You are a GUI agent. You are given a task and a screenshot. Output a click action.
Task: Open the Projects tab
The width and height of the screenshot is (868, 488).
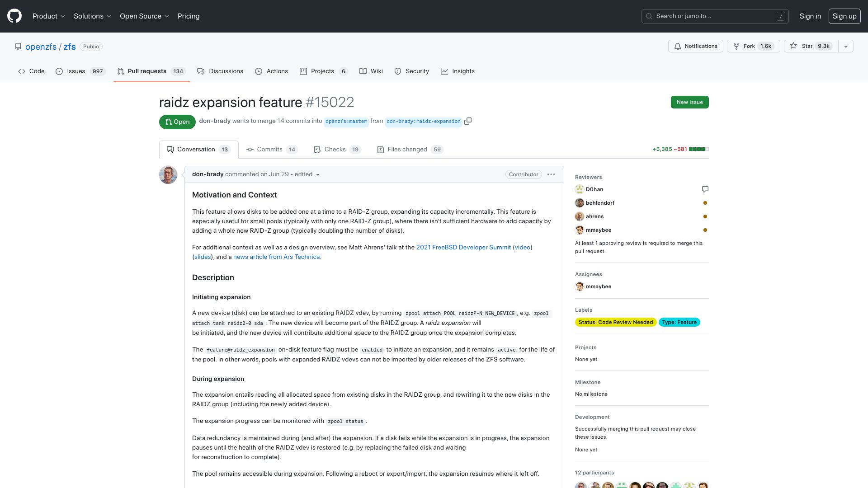(324, 71)
